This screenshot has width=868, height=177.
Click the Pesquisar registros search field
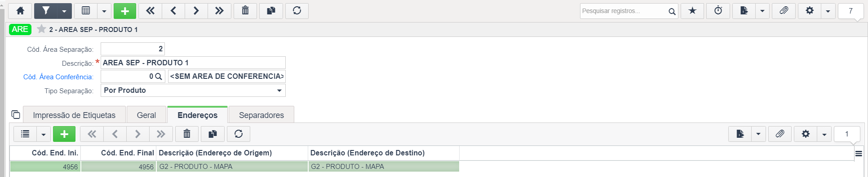[624, 11]
